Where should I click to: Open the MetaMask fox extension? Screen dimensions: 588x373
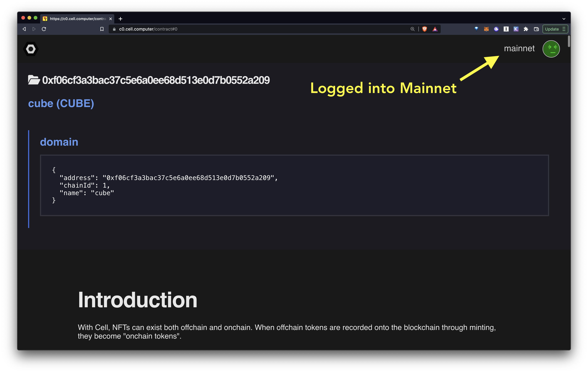(486, 29)
